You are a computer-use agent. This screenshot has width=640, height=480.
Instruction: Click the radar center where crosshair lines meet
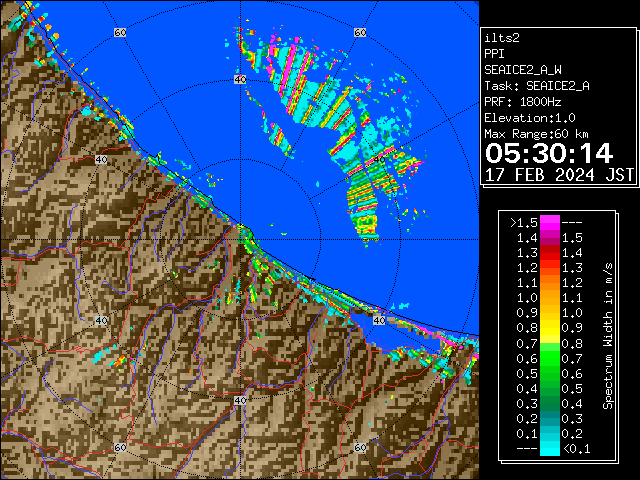(x=240, y=240)
